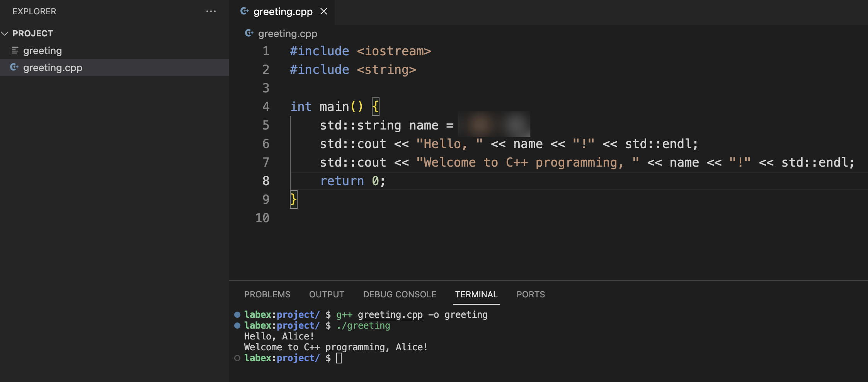Click the C++ icon in the breadcrumb bar

point(249,33)
